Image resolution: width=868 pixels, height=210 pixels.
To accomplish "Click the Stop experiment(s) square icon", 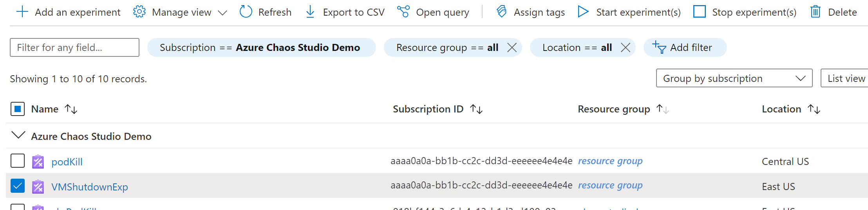I will pyautogui.click(x=700, y=12).
